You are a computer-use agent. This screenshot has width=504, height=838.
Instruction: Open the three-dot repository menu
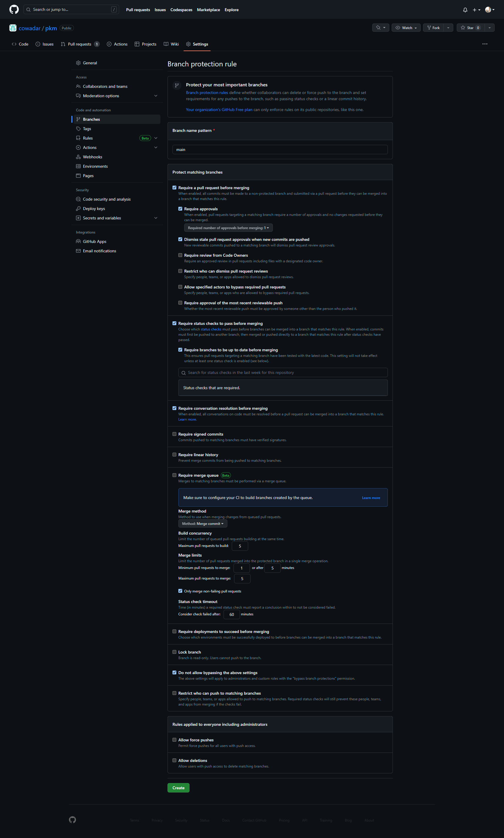[485, 44]
